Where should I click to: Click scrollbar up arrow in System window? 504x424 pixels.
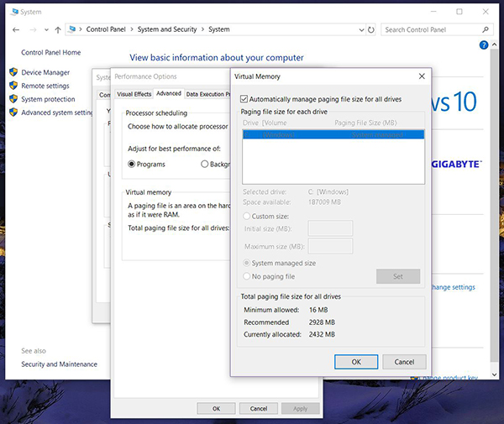point(495,45)
